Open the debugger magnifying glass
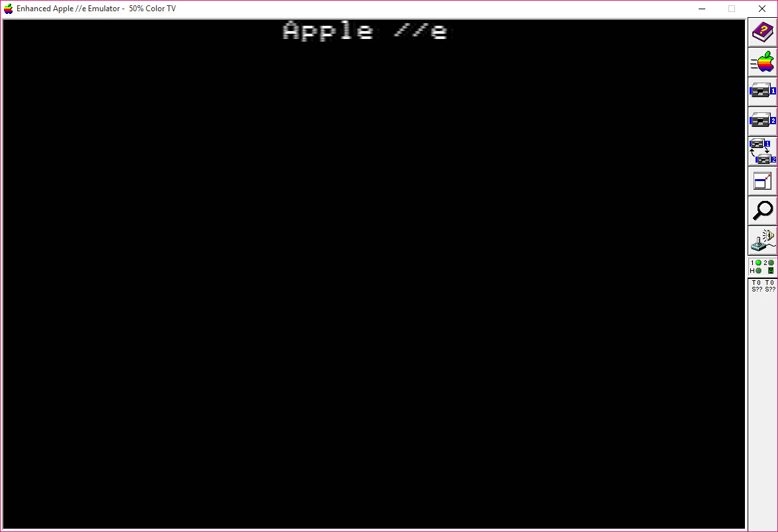Image resolution: width=778 pixels, height=532 pixels. click(x=763, y=211)
